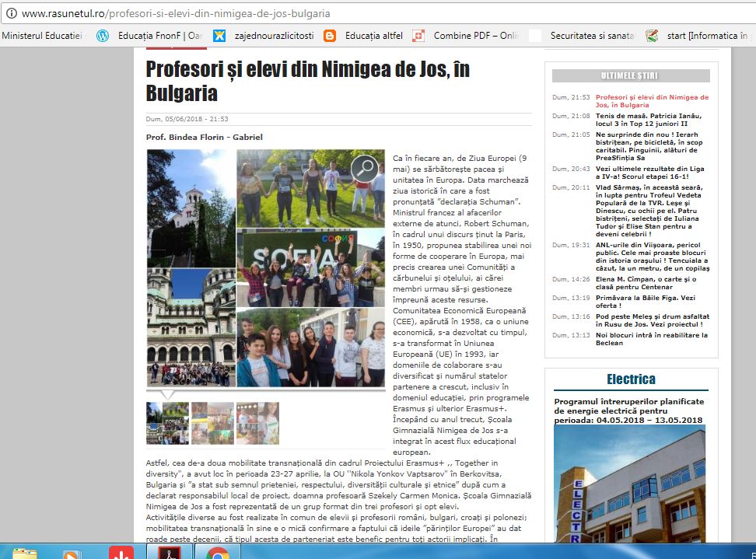
Task: Open the PDF reader icon in taskbar
Action: [x=170, y=552]
